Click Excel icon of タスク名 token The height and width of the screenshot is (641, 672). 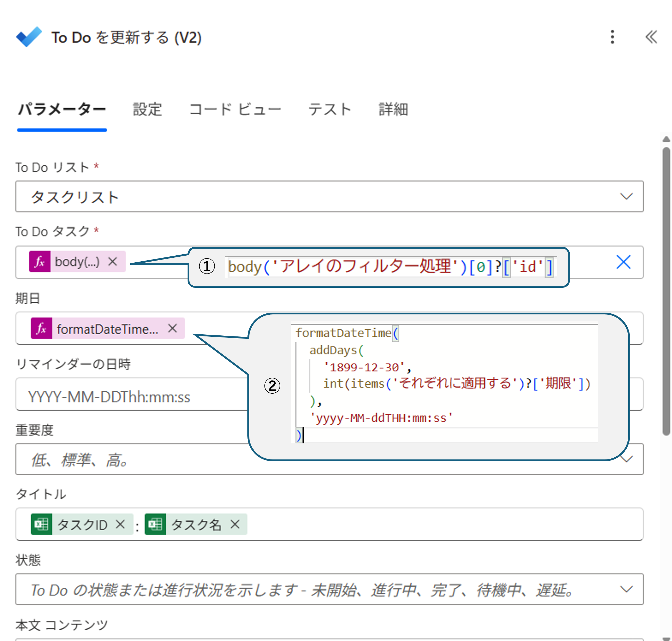(155, 524)
